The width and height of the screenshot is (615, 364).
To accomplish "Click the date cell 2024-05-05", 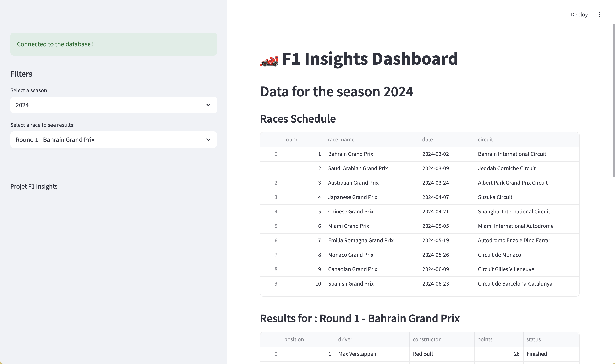I will click(x=447, y=226).
